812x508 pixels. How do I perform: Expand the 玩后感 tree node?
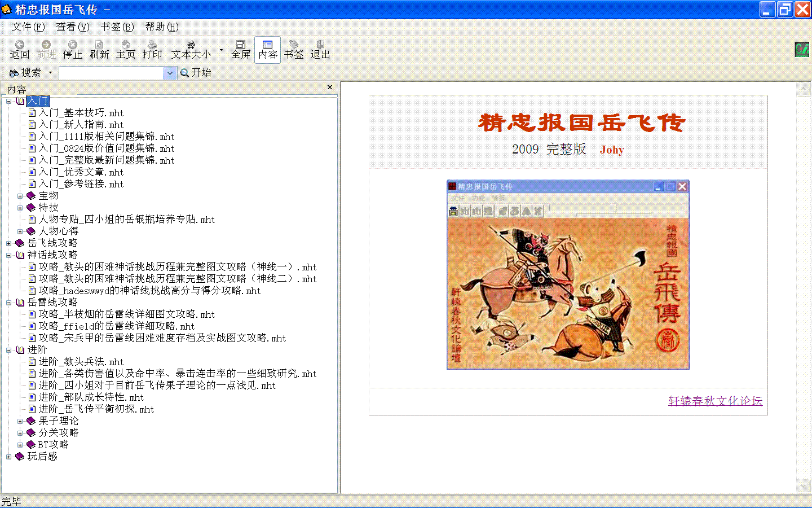(9, 457)
